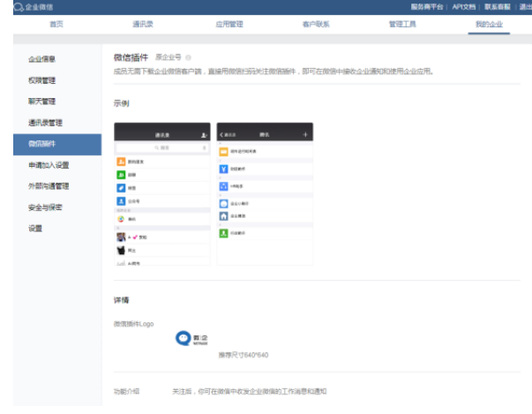Viewport: 532px width, 414px height.
Task: Click the plus icon in second example header
Action: [305, 135]
